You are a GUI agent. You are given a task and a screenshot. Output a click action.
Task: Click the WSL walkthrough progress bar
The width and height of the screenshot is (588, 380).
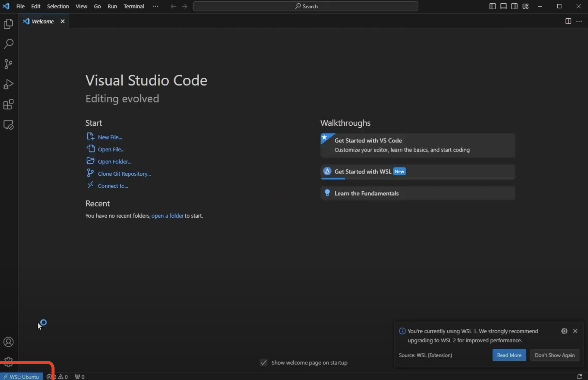[333, 179]
